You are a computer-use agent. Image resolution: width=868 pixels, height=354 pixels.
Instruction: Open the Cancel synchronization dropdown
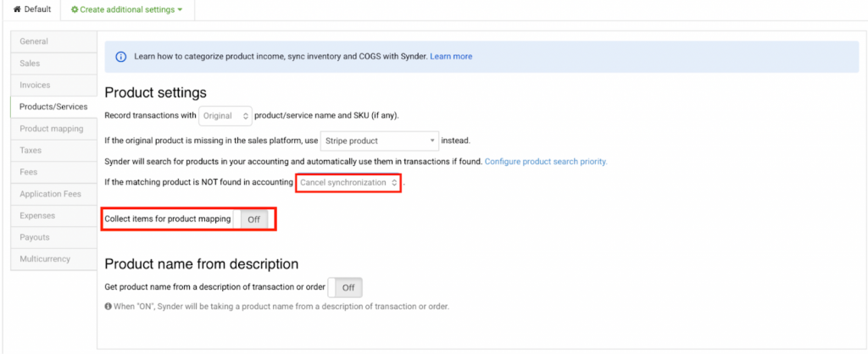(348, 182)
